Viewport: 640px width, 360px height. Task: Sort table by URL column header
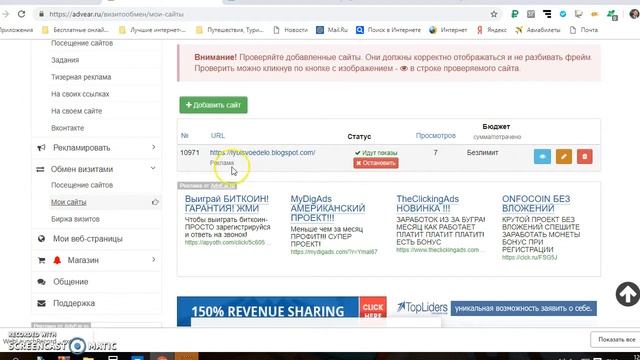pyautogui.click(x=218, y=136)
